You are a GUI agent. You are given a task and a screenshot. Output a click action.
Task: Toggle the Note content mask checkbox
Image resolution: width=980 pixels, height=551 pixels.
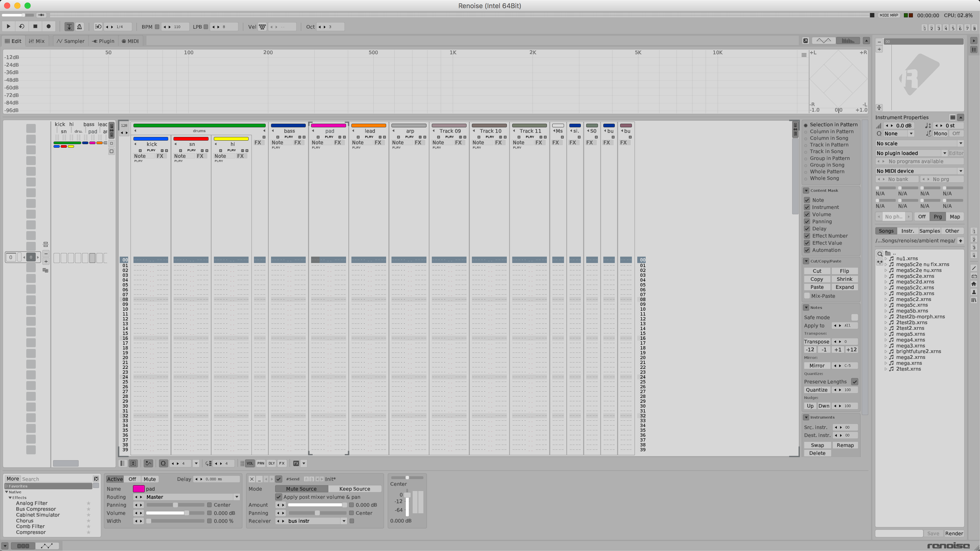pos(807,200)
